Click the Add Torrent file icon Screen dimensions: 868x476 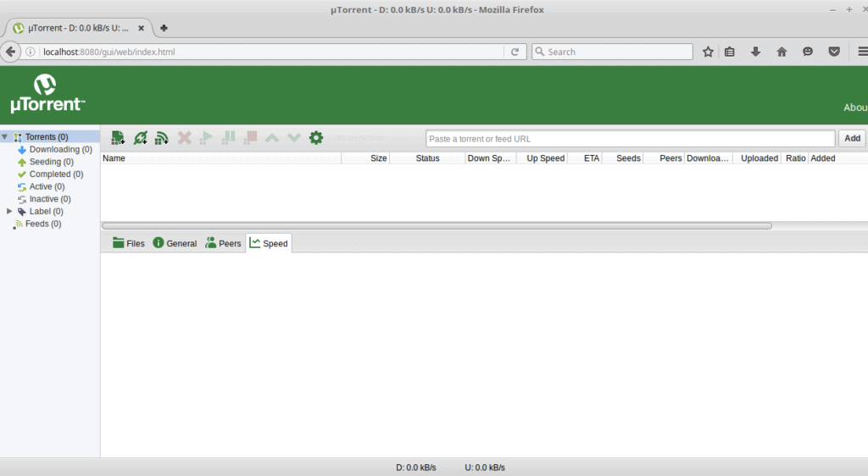pyautogui.click(x=118, y=138)
